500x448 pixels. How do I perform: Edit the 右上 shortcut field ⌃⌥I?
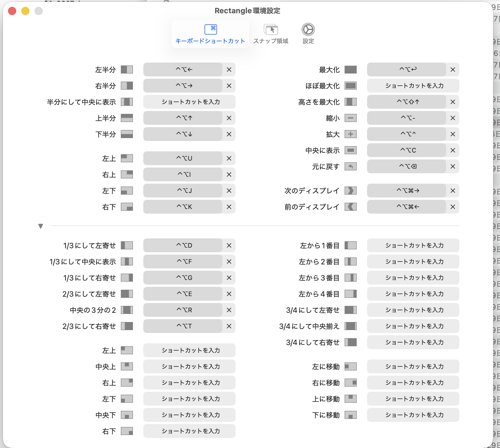coord(183,174)
